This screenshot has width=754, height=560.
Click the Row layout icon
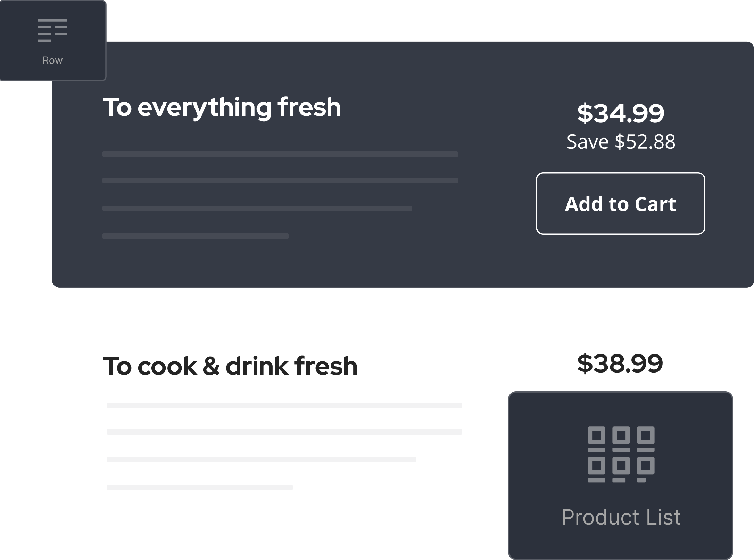52,31
